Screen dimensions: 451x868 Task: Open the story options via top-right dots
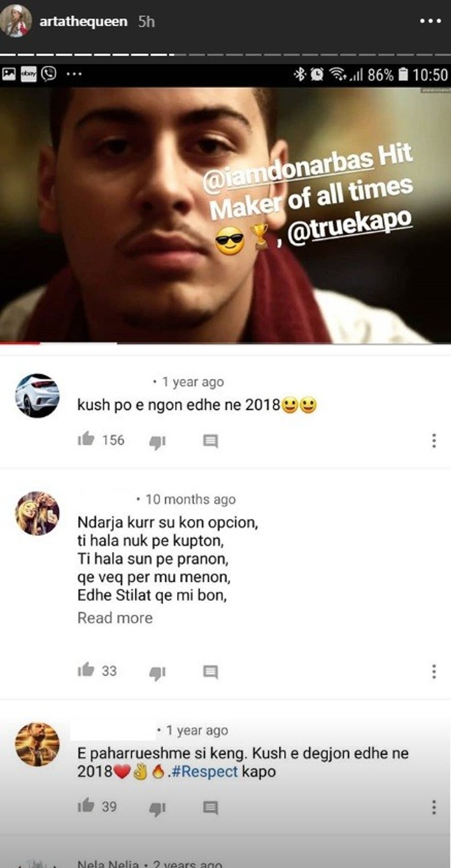tap(431, 21)
